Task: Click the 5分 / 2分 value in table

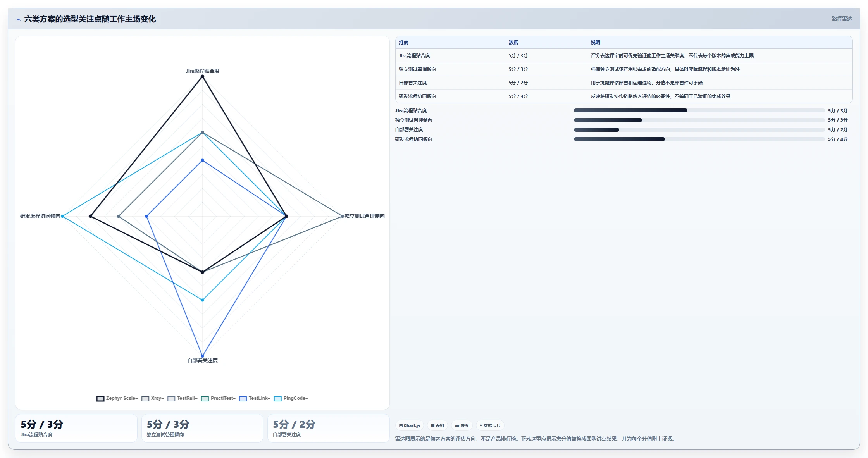Action: [518, 83]
